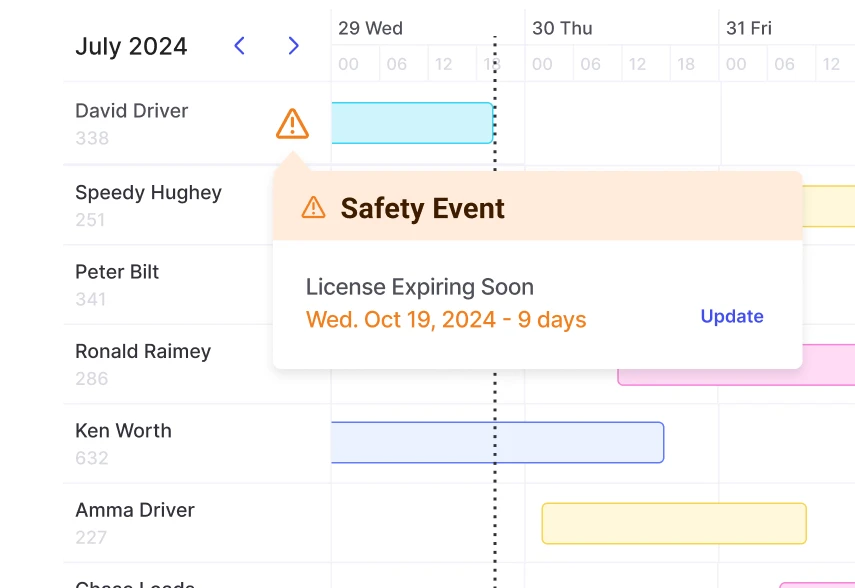
Task: Select David Driver's cyan schedule bar
Action: tap(412, 123)
